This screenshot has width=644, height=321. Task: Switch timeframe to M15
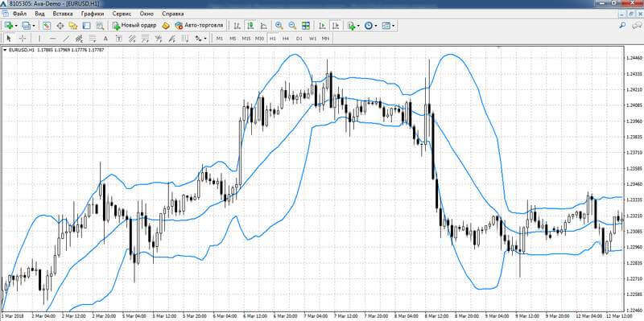click(x=246, y=38)
